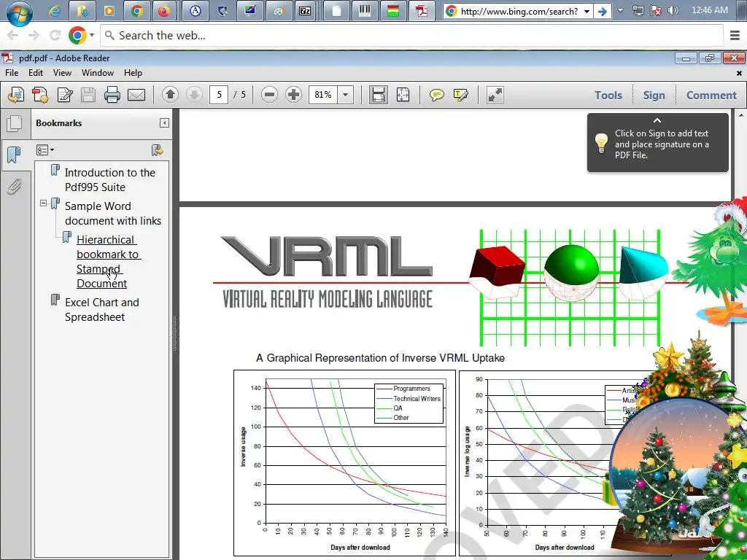747x560 pixels.
Task: Open 7-Zip from the taskbar
Action: [x=305, y=11]
